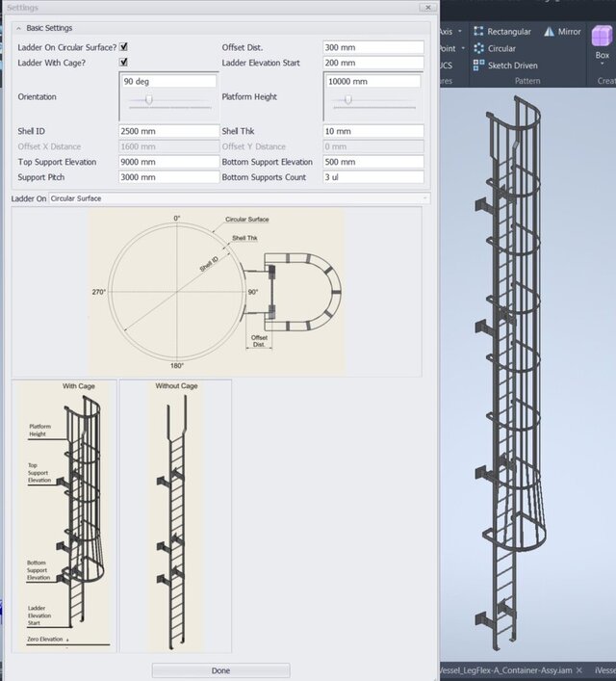Click the Orientation slider handle
Viewport: 616px width, 681px height.
tap(147, 99)
